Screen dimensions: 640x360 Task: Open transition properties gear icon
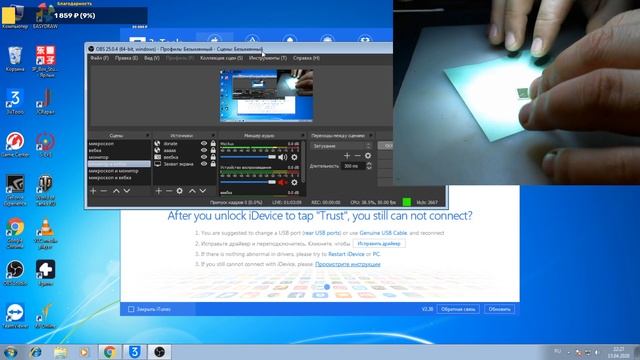[368, 156]
